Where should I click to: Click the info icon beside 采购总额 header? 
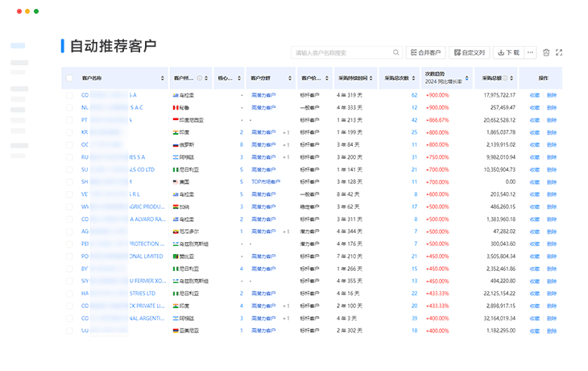click(505, 78)
